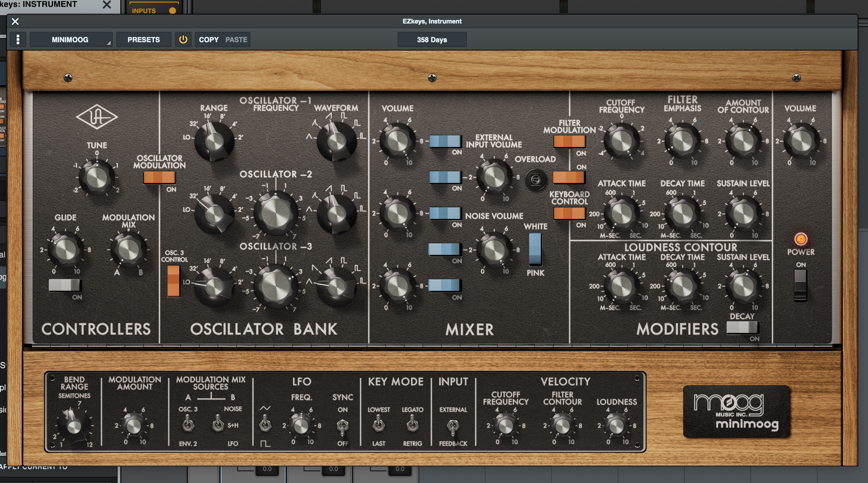The image size is (868, 483).
Task: Click the COPY button
Action: tap(209, 39)
